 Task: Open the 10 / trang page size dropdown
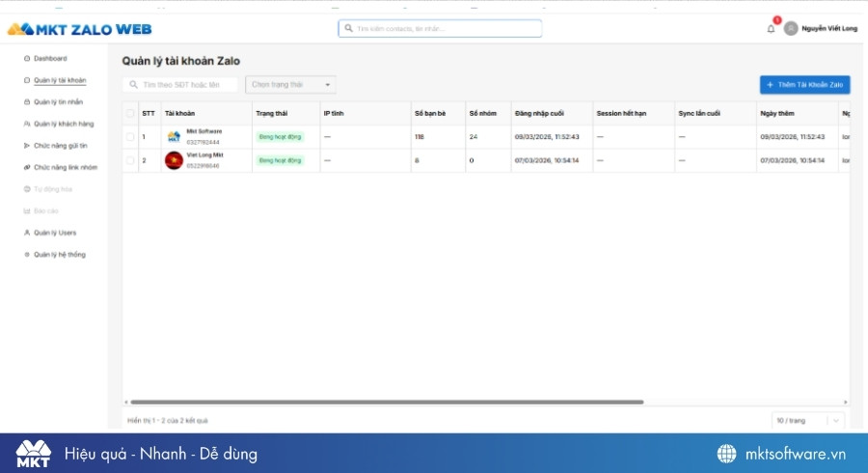pyautogui.click(x=808, y=420)
